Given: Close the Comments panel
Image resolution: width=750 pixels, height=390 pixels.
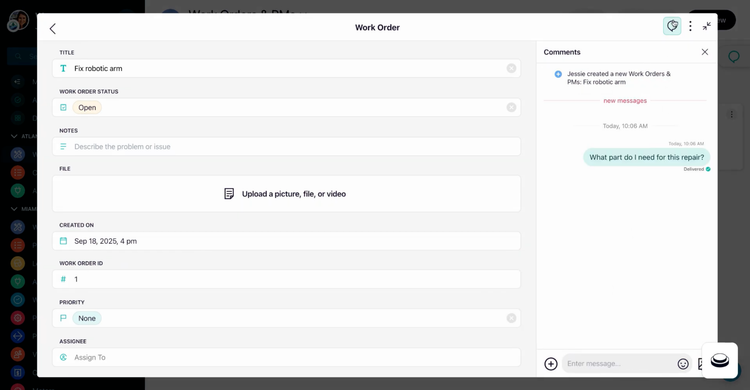Looking at the screenshot, I should coord(705,52).
